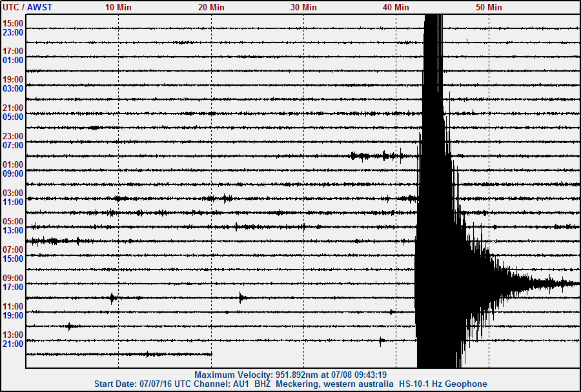Select the 21:00 AWST time label
The image size is (581, 392).
click(x=13, y=344)
